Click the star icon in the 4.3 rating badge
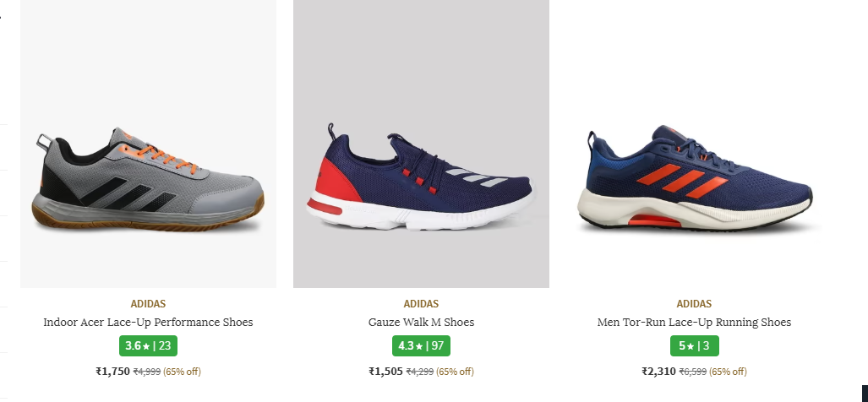The width and height of the screenshot is (868, 402). (x=418, y=346)
